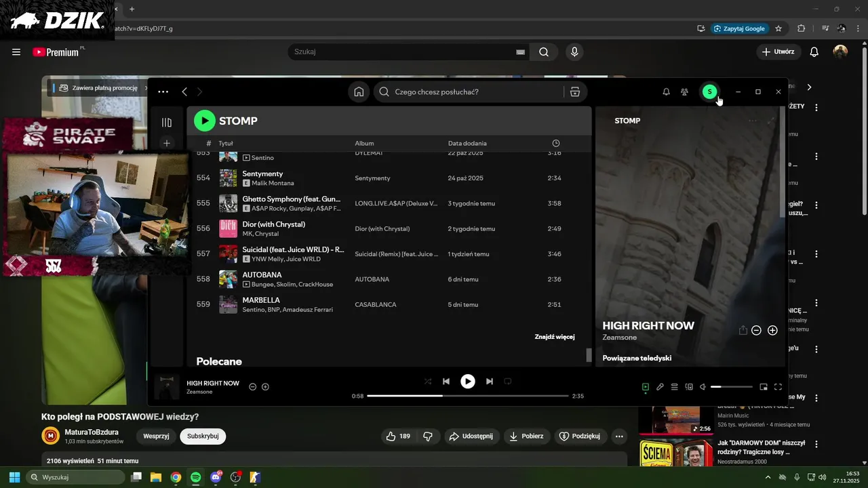Create new playlist with plus icon
Image resolution: width=868 pixels, height=488 pixels.
(167, 143)
